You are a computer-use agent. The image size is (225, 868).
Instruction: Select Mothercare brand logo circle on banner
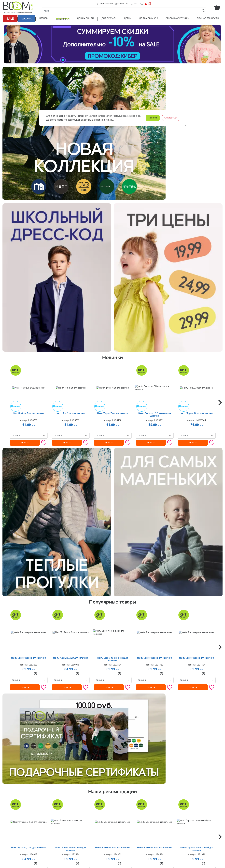[39, 186]
